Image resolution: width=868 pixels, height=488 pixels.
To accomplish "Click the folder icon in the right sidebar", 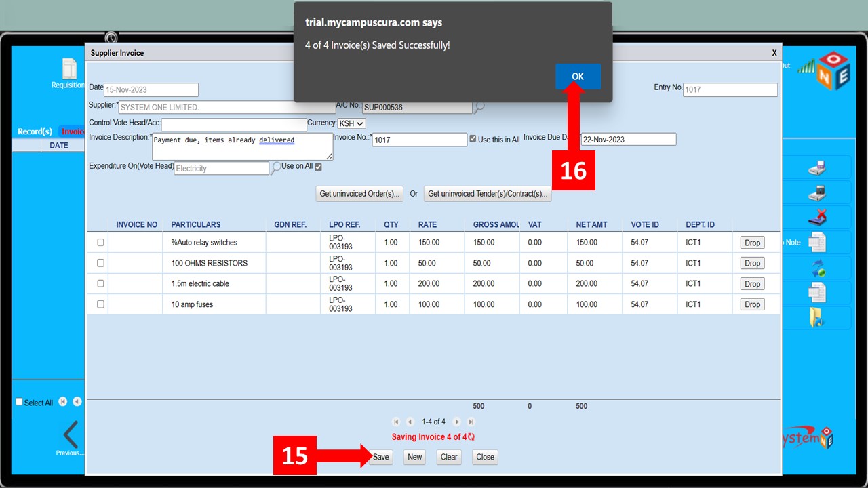I will click(817, 317).
